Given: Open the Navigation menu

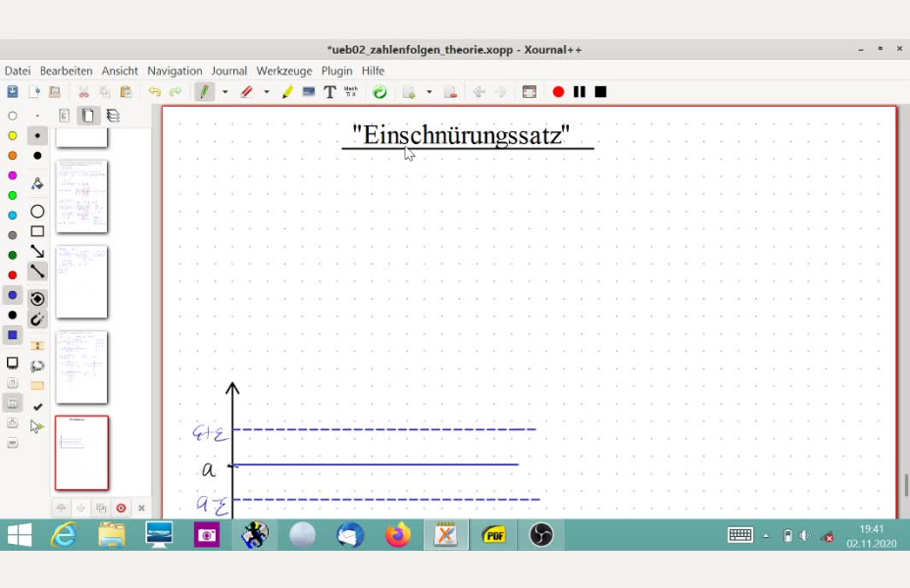Looking at the screenshot, I should (x=175, y=71).
